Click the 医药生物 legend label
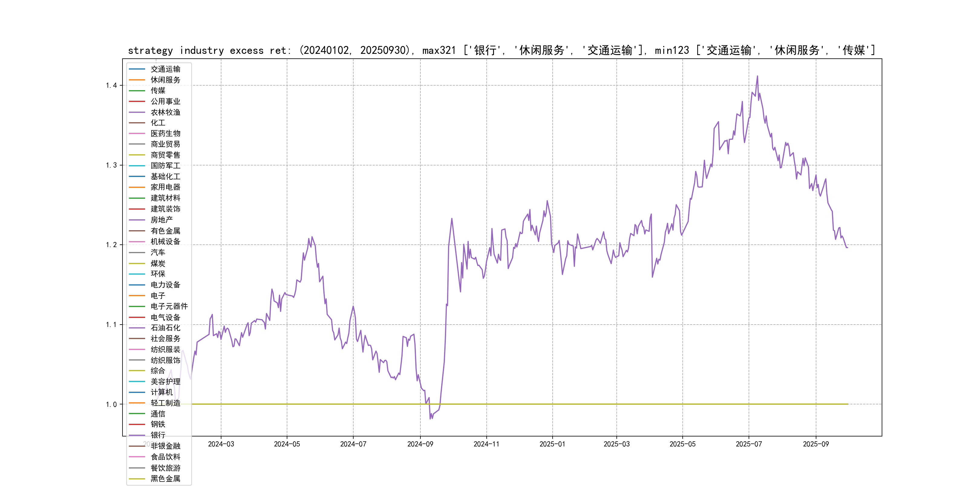Screen dimensions: 980x490 tap(165, 133)
